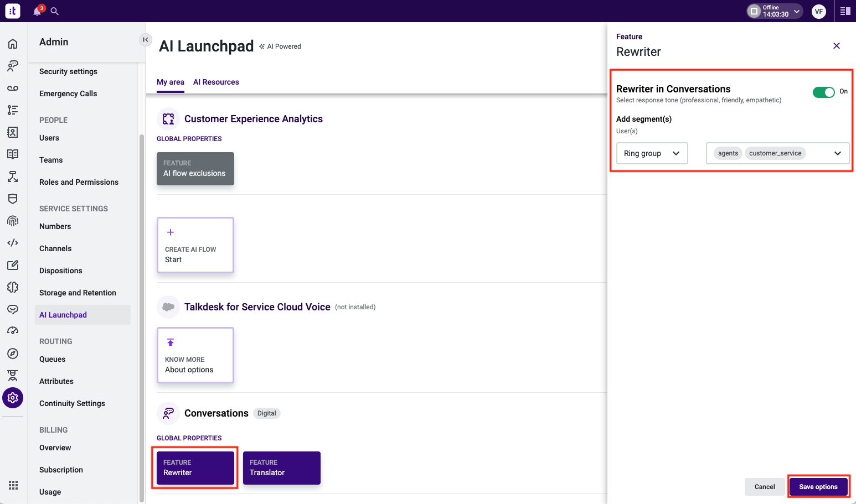Click the search magnifier icon
This screenshot has width=856, height=504.
click(55, 11)
